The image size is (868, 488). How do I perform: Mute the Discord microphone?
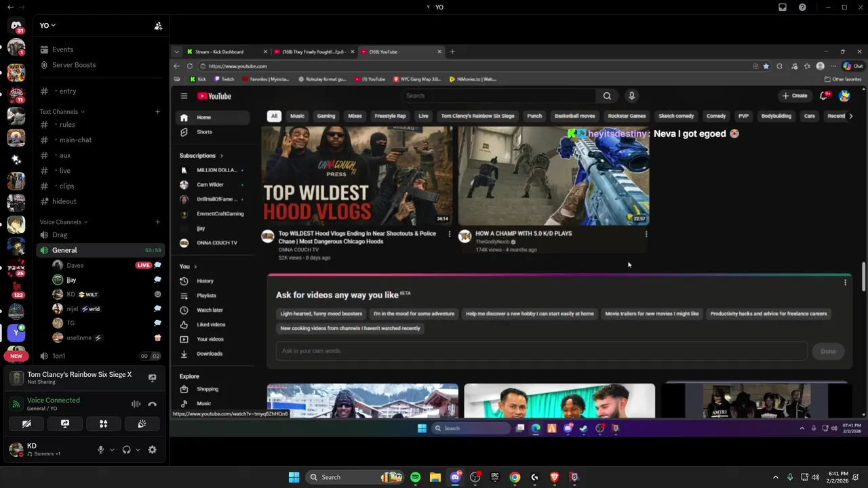tap(100, 449)
